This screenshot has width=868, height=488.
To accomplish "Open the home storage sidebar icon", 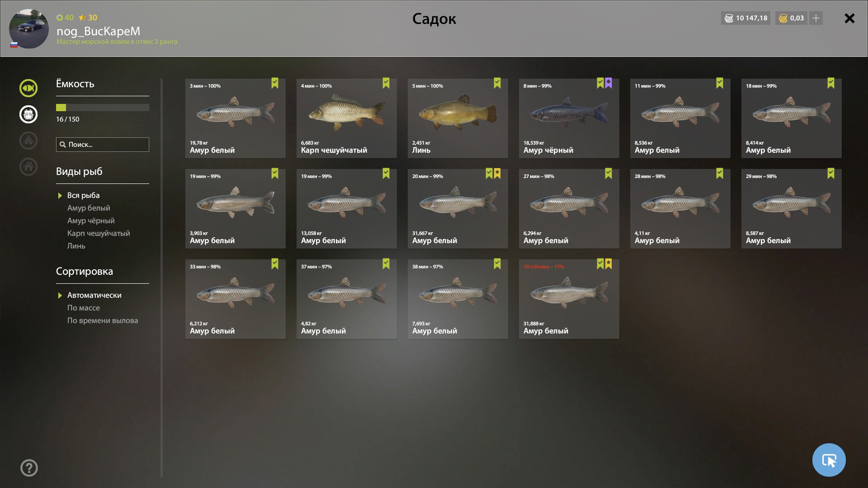I will (28, 167).
